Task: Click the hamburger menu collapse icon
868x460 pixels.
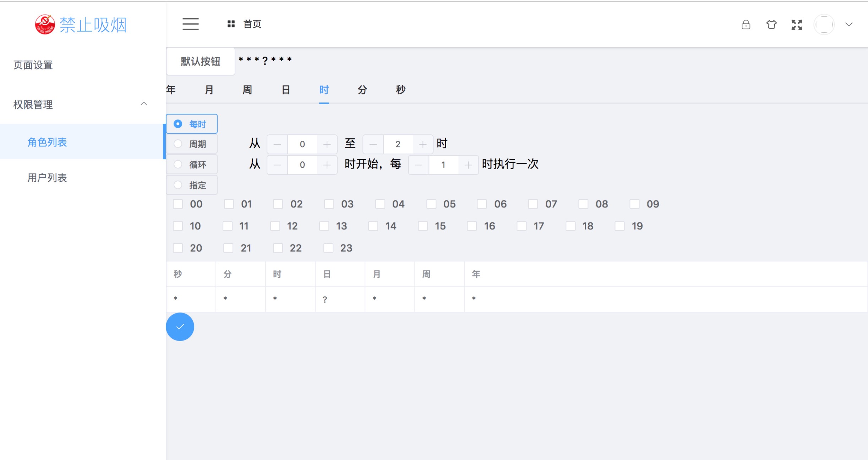Action: pyautogui.click(x=191, y=24)
